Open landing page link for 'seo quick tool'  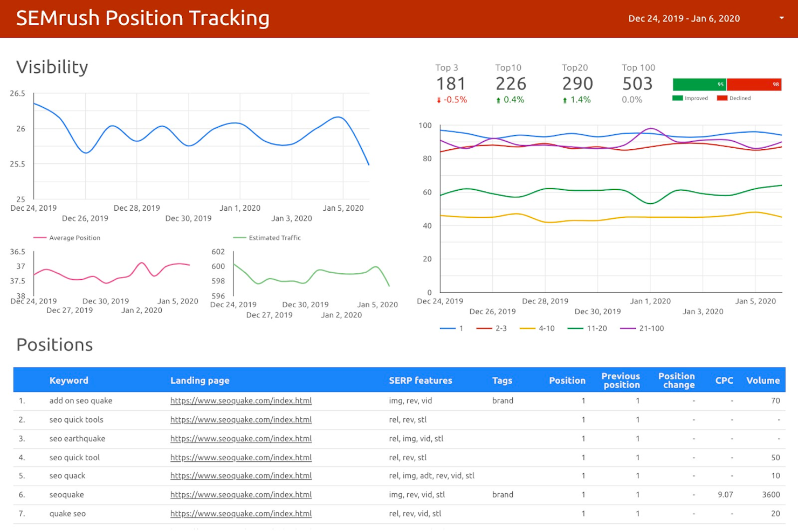(241, 458)
